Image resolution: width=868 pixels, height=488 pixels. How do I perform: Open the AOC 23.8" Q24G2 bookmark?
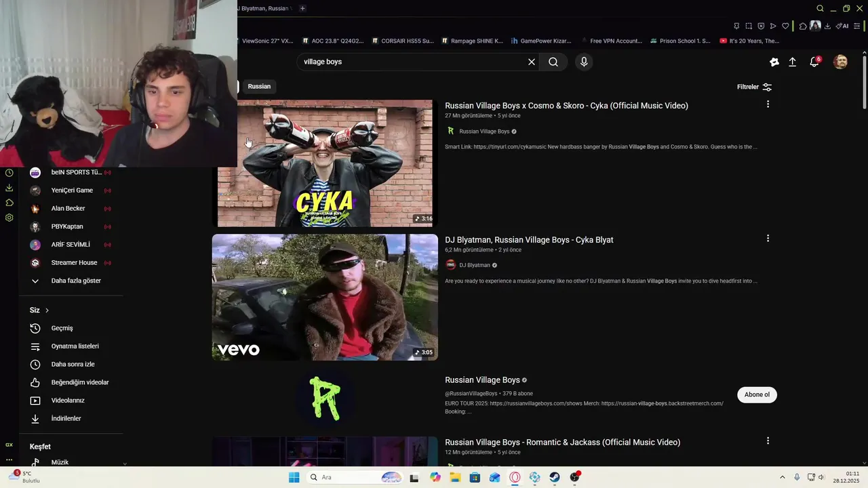[x=333, y=41]
